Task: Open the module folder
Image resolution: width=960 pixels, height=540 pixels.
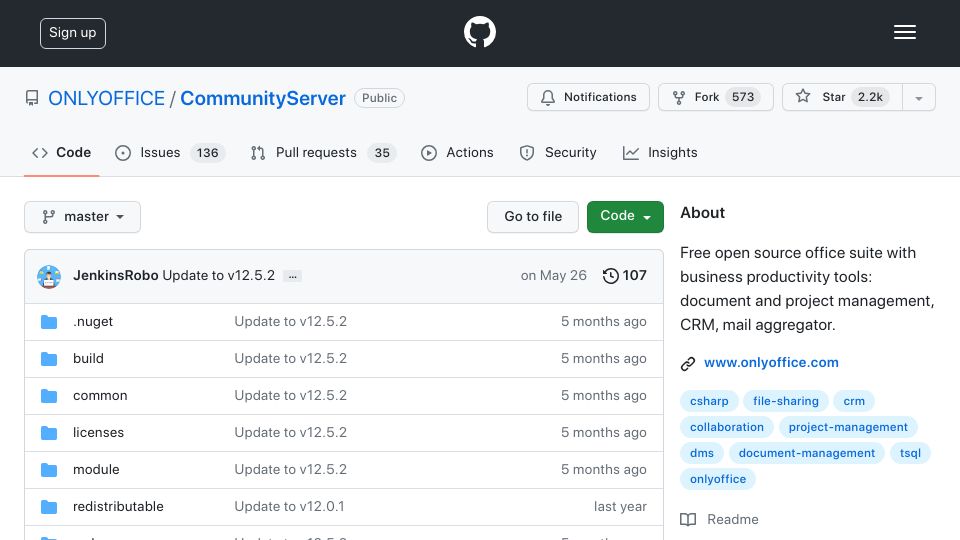Action: coord(96,470)
